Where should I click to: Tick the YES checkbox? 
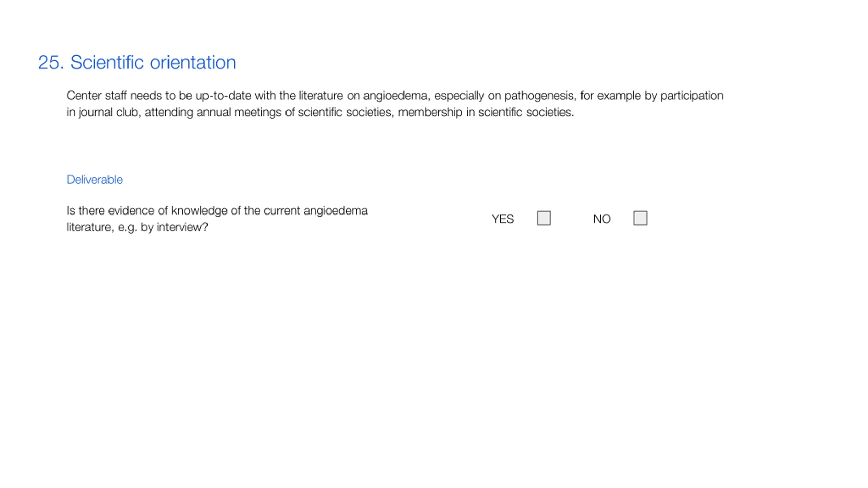point(544,218)
